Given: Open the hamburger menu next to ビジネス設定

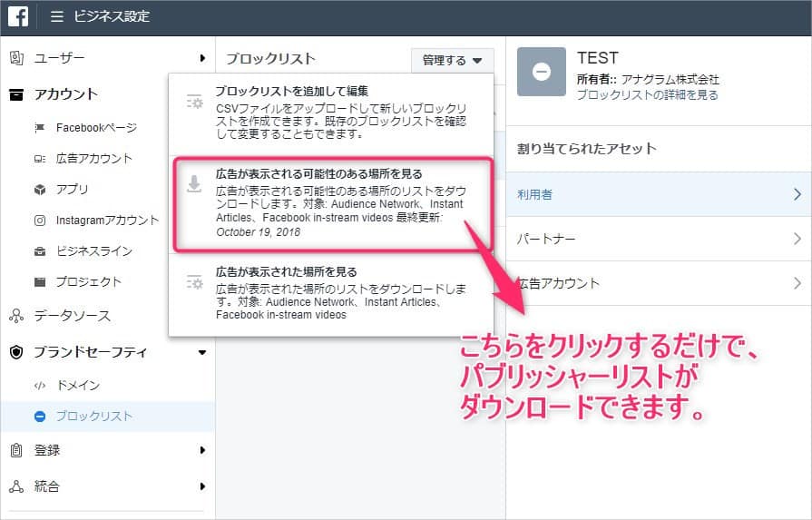Looking at the screenshot, I should [x=57, y=16].
